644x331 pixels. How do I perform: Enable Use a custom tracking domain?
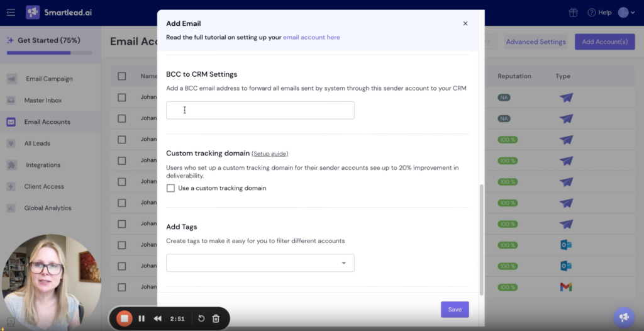170,188
